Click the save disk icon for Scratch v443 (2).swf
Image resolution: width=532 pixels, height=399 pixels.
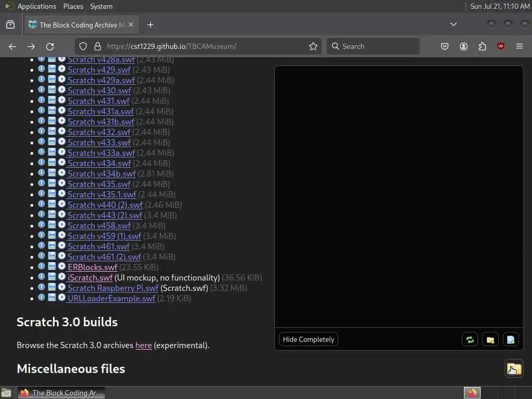51,215
